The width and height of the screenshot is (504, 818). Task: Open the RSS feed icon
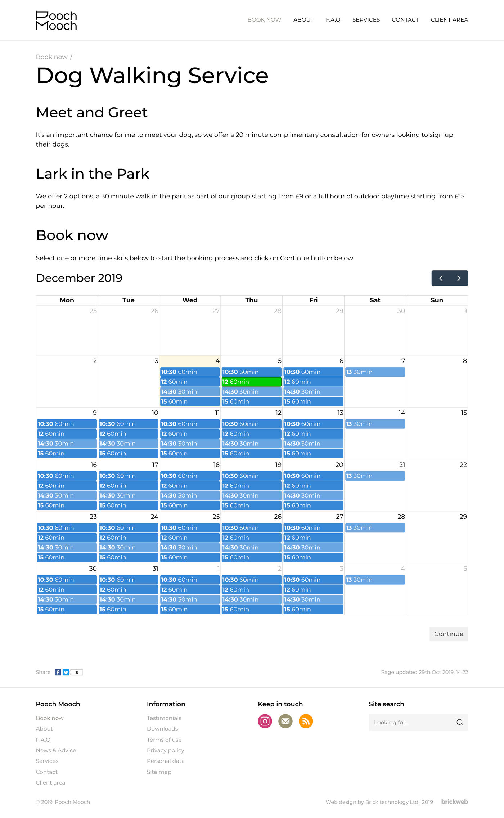pos(306,721)
